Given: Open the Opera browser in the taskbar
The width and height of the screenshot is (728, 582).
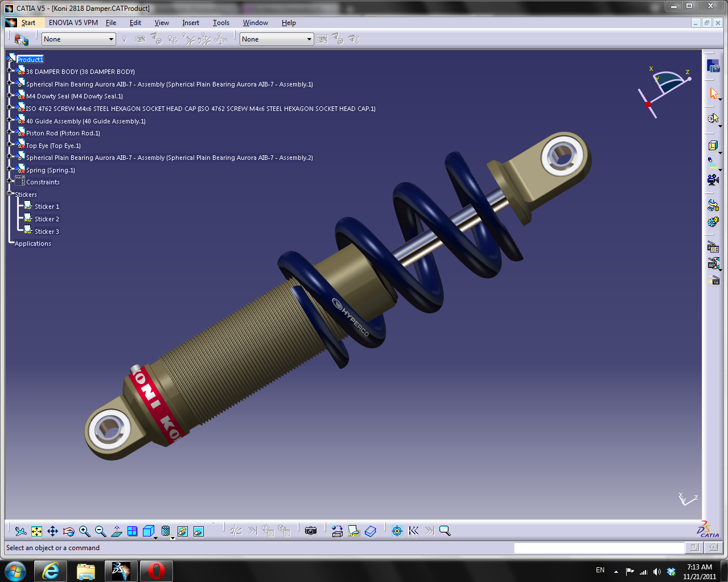Looking at the screenshot, I should (156, 571).
